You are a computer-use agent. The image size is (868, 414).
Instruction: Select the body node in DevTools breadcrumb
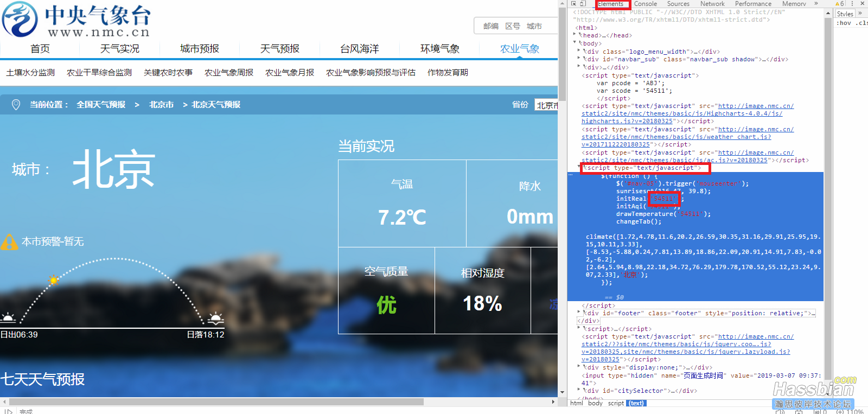point(595,403)
